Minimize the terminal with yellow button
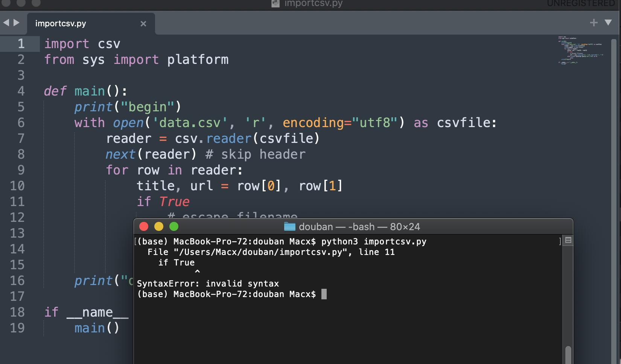Viewport: 621px width, 364px height. coord(159,226)
